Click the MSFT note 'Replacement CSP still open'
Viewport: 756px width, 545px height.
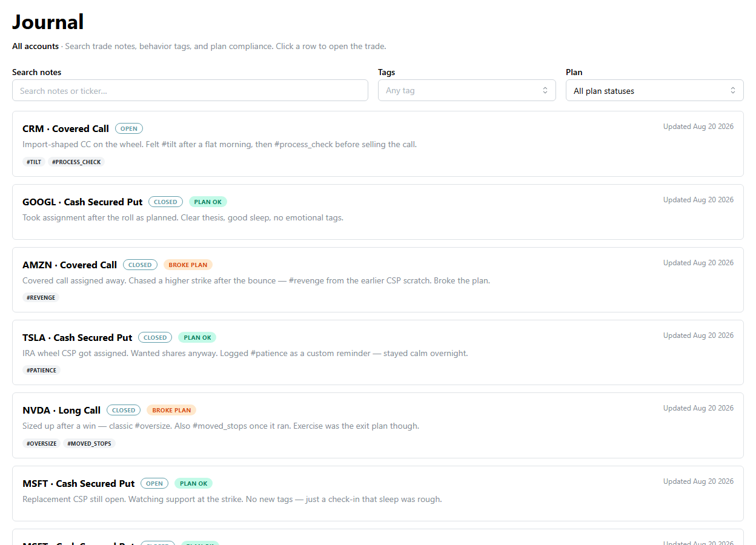232,500
